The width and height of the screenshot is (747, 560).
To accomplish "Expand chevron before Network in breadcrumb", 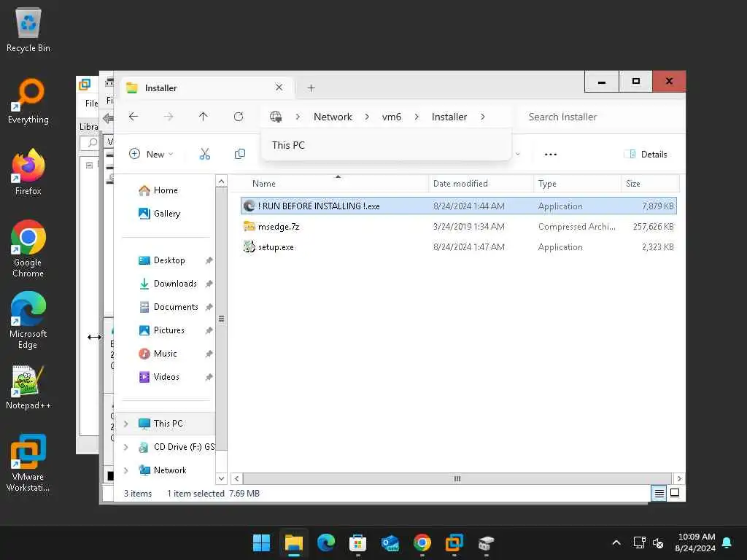I will [298, 117].
